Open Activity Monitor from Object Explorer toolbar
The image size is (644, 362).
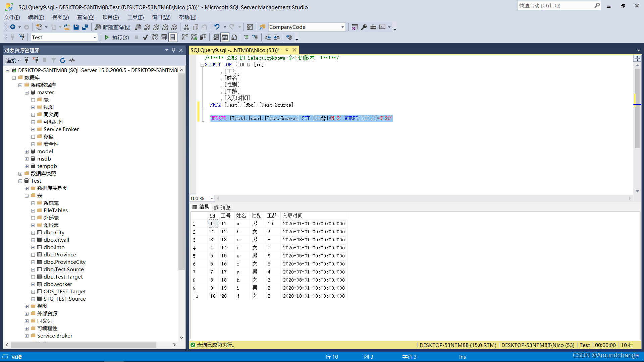72,60
